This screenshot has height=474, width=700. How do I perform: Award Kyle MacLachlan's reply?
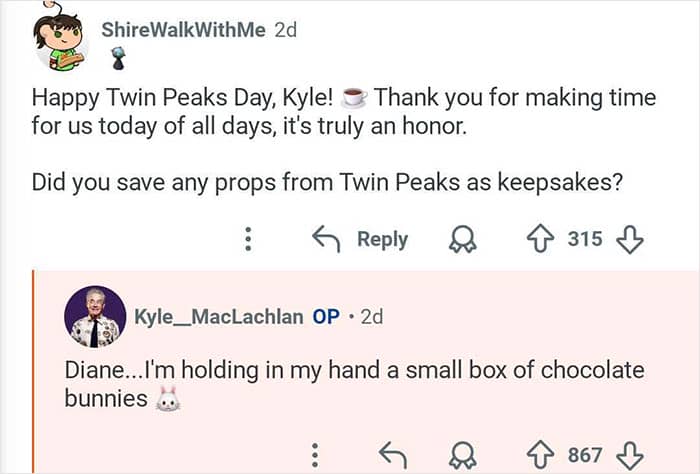tap(463, 455)
